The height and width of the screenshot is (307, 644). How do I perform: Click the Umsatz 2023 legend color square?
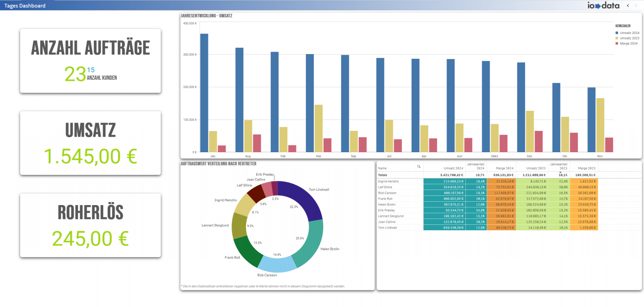[x=617, y=38]
